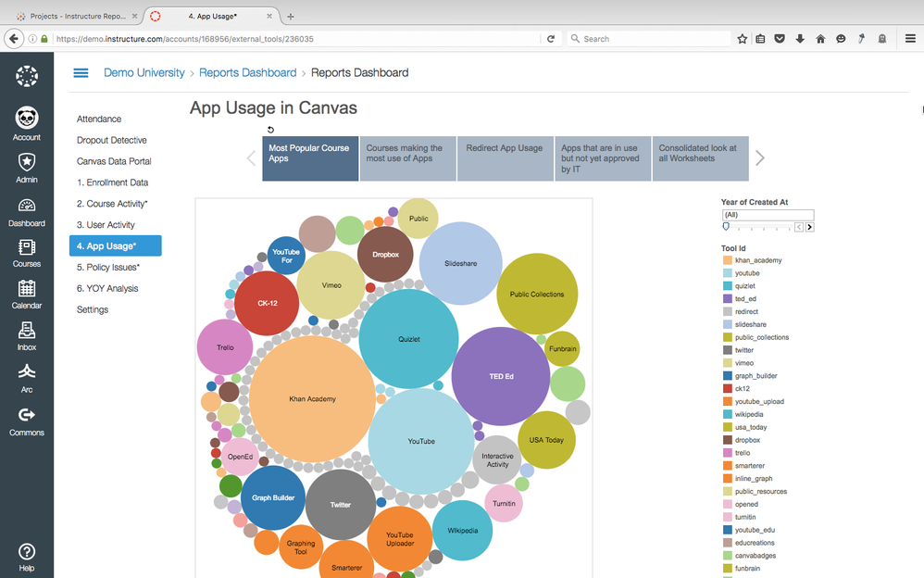924x578 pixels.
Task: Step year filter forward arrow
Action: [x=810, y=227]
